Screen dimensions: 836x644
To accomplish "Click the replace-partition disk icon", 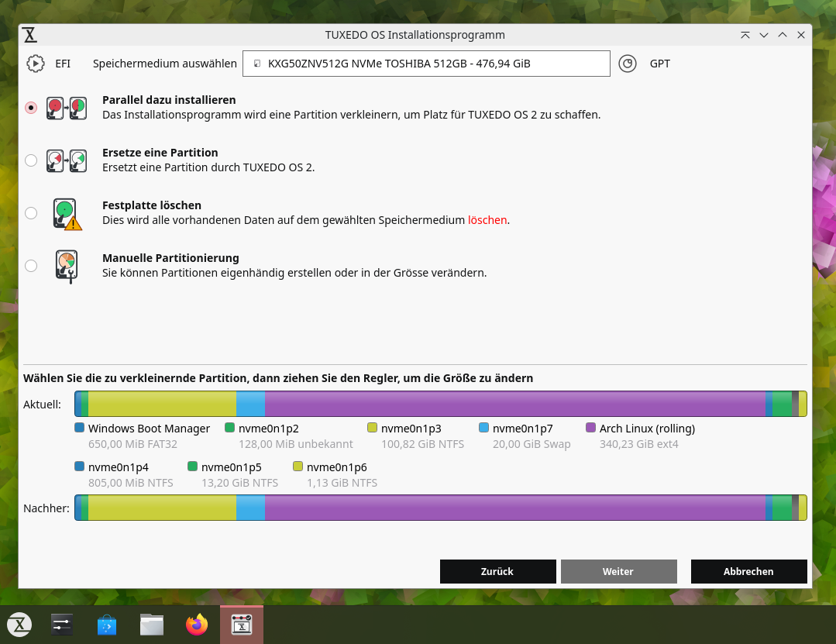I will pos(67,161).
